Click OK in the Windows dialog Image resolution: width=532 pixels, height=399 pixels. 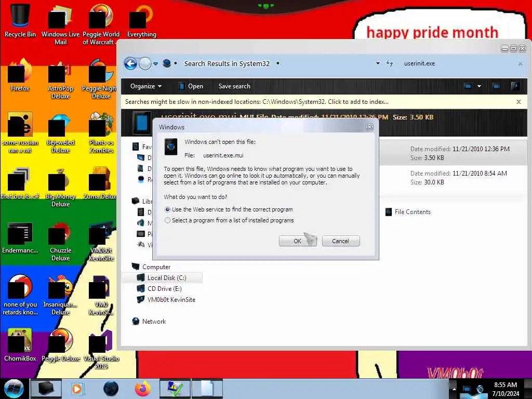(298, 241)
